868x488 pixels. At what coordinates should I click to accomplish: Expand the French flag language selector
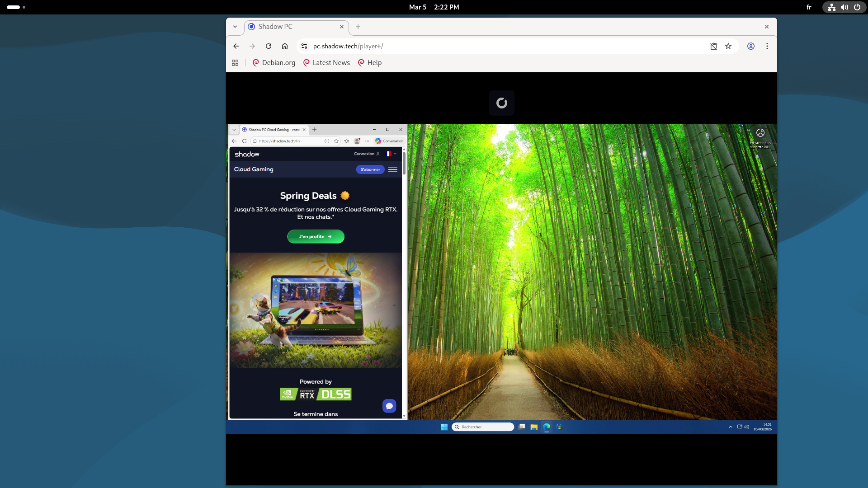coord(391,154)
